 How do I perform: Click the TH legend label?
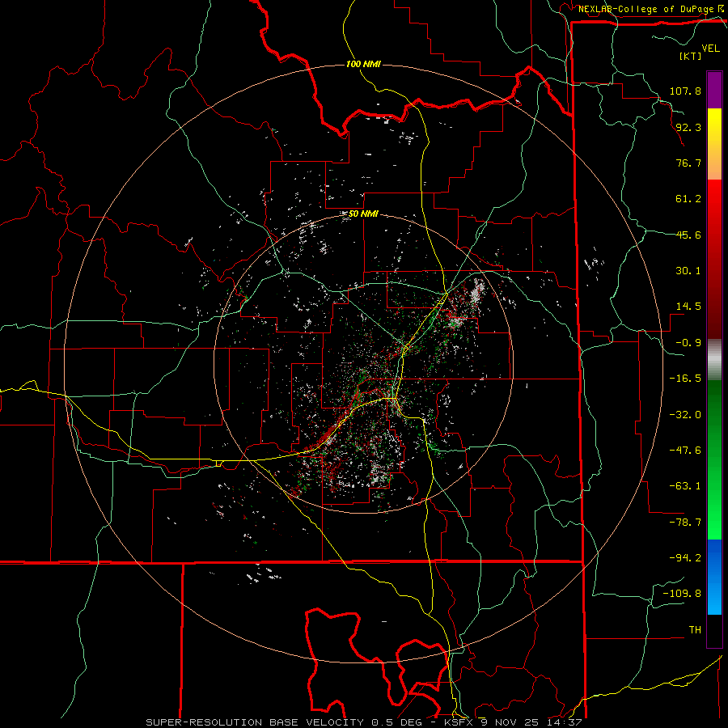click(695, 630)
